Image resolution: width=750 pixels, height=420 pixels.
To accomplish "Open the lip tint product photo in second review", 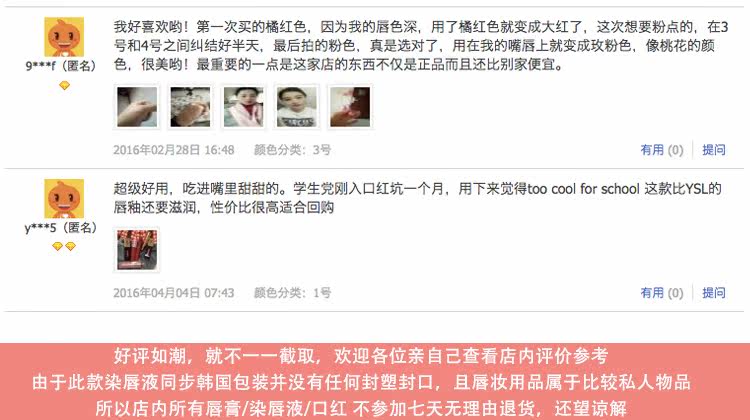I will (137, 250).
